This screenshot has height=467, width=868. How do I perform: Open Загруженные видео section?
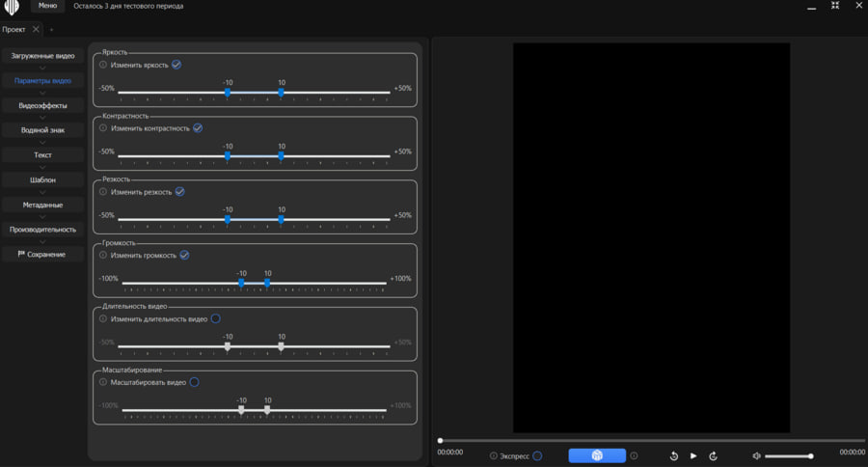pyautogui.click(x=42, y=56)
